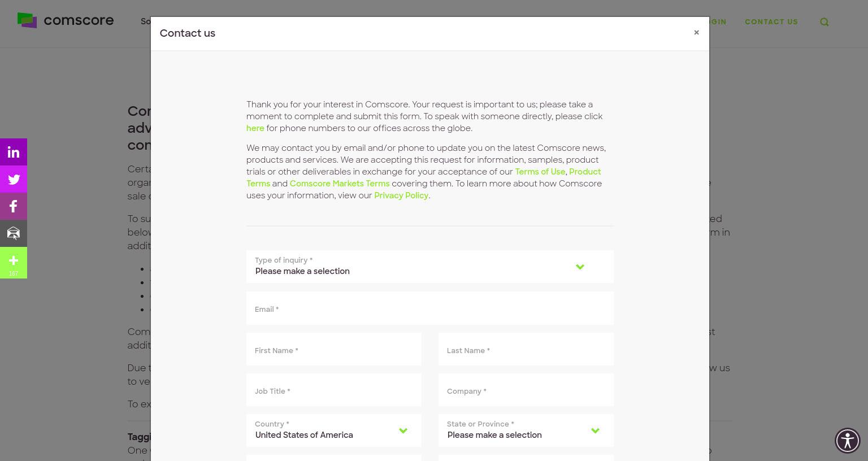Open Country dropdown selection
The image size is (868, 461).
point(334,430)
